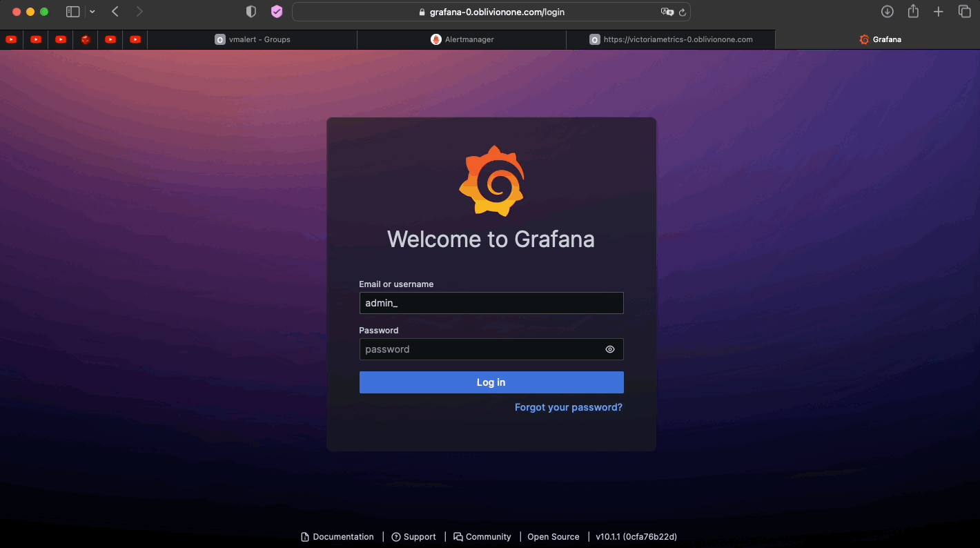Switch to the vmalert - Groups tab

pos(253,39)
